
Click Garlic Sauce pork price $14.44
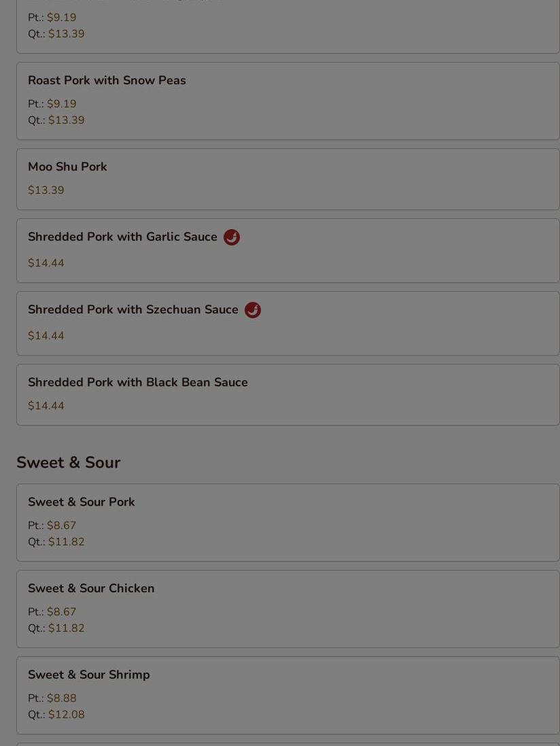46,263
